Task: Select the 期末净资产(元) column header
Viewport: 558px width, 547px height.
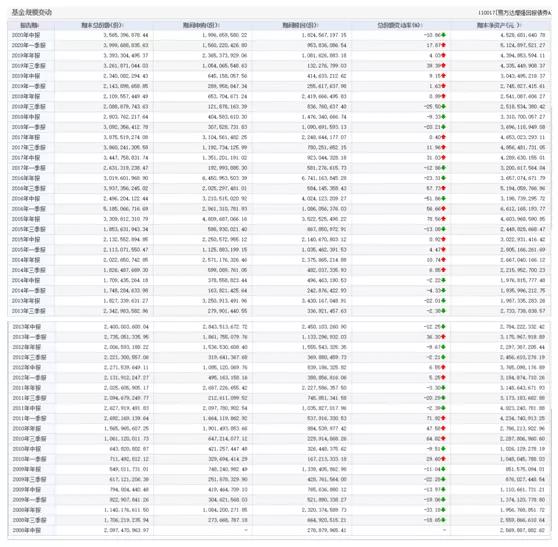Action: point(499,25)
